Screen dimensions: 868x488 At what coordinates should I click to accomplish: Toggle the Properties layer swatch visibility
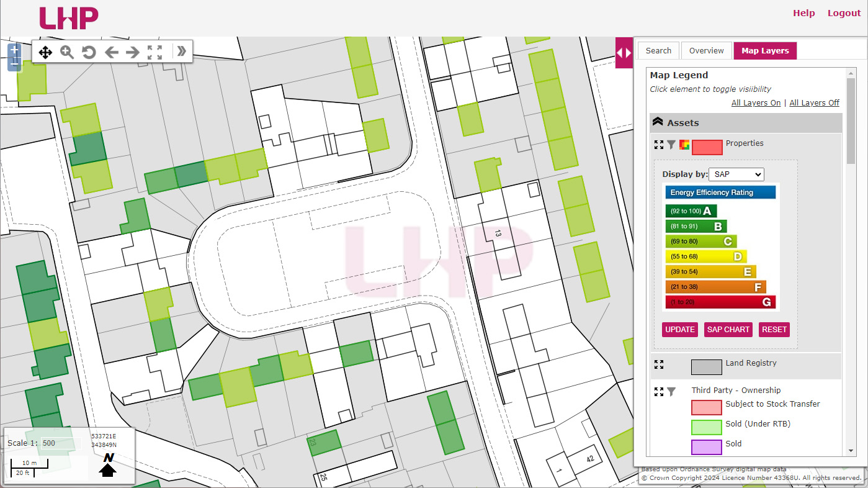pyautogui.click(x=707, y=147)
